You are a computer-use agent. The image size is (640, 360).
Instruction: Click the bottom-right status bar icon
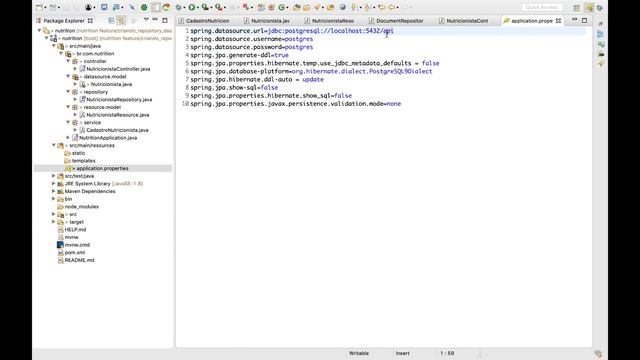(x=598, y=354)
